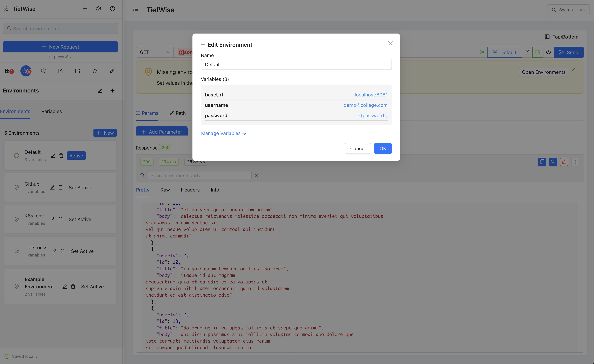Open the GET method dropdown
This screenshot has height=364, width=594.
(x=155, y=52)
